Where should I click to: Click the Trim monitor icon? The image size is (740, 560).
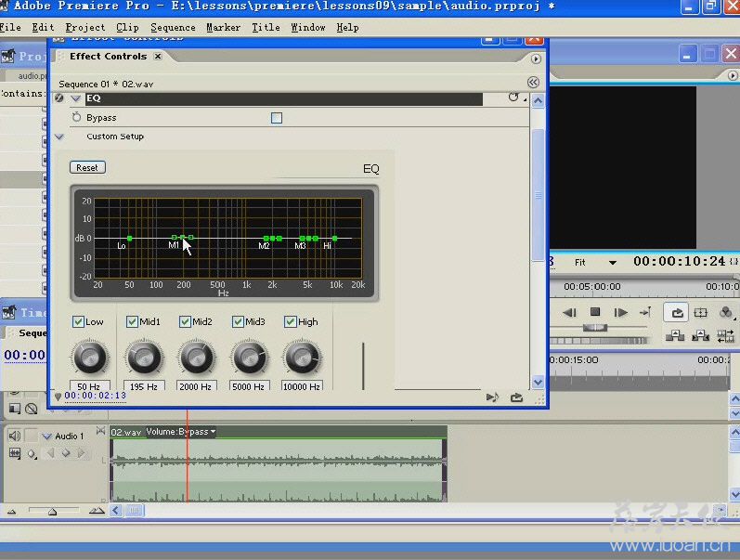[x=725, y=335]
